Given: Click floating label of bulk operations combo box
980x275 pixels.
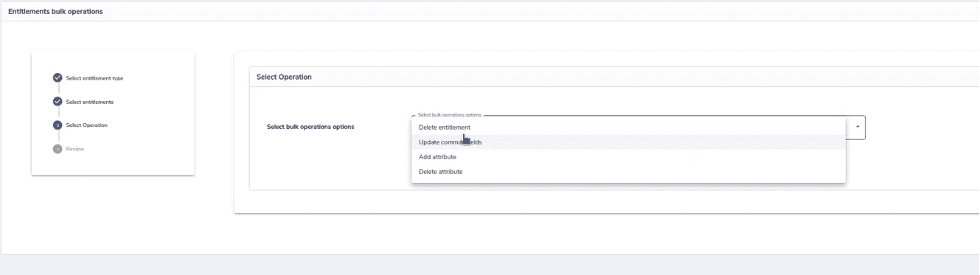Looking at the screenshot, I should coord(449,115).
